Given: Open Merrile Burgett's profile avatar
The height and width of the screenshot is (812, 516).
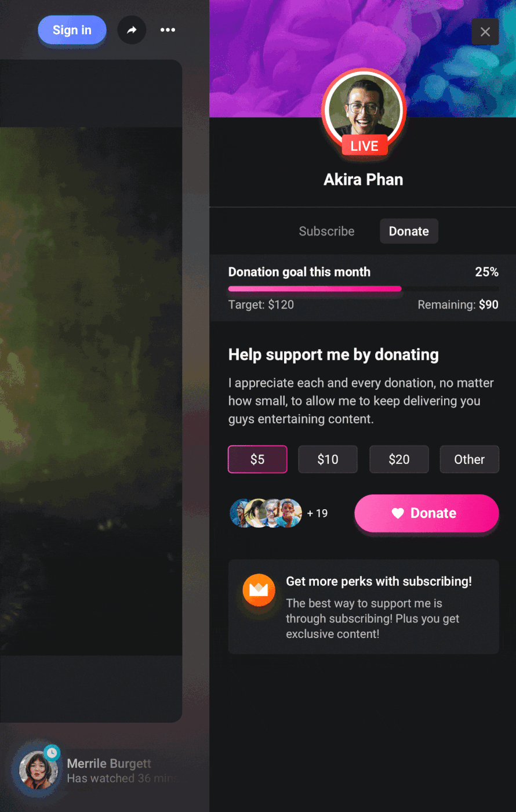Looking at the screenshot, I should (38, 770).
